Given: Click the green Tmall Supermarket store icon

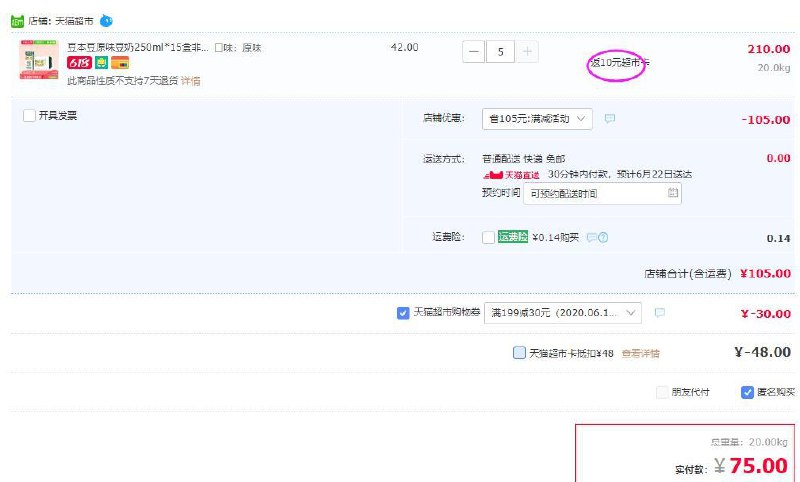Looking at the screenshot, I should point(17,21).
